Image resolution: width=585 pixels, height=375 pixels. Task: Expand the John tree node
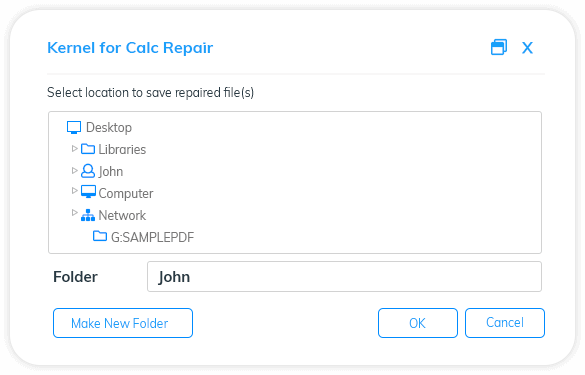(74, 171)
